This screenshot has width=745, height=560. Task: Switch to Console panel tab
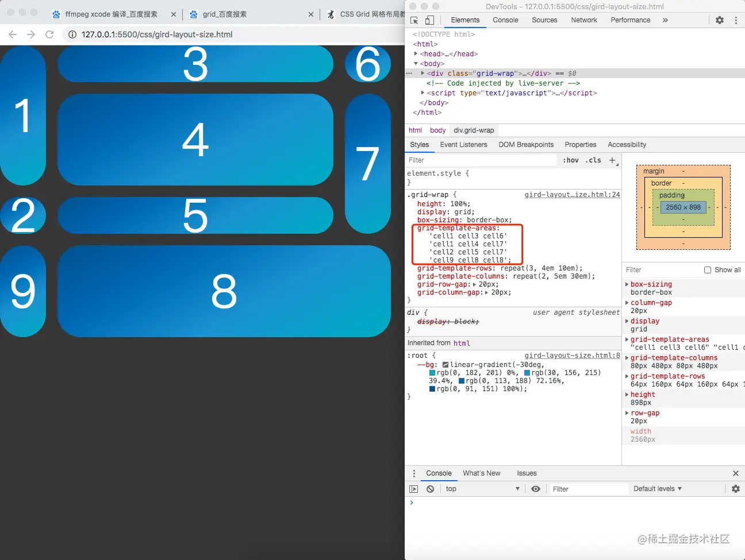(505, 20)
